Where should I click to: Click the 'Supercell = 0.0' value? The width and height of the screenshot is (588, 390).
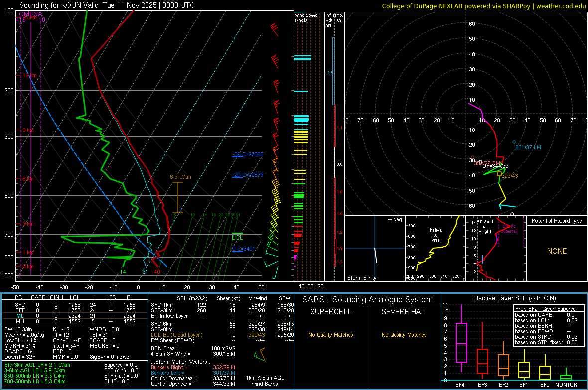click(121, 365)
